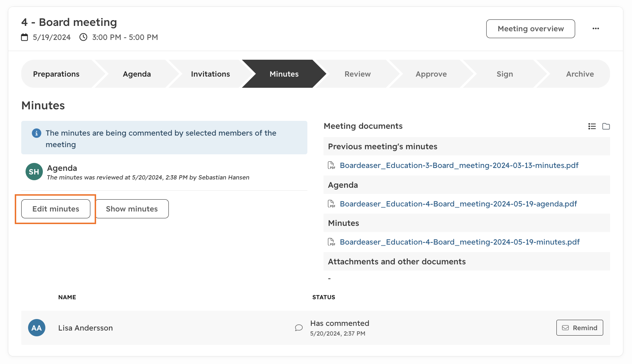Go to the Preparations step
This screenshot has height=364, width=632.
57,74
